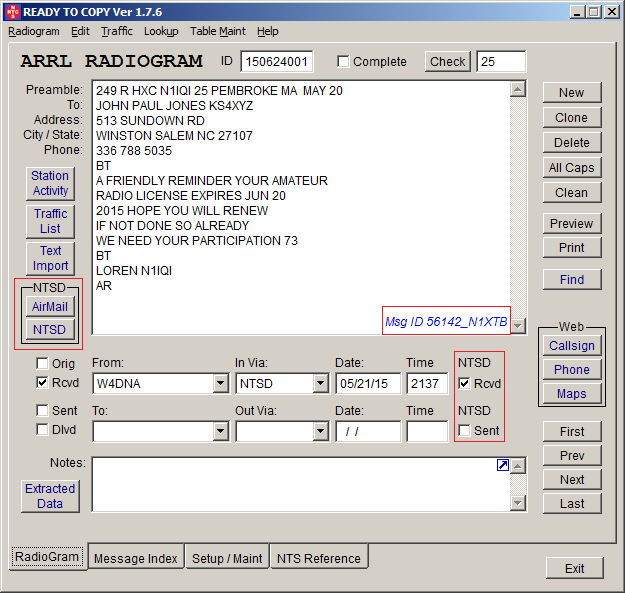The width and height of the screenshot is (625, 593).
Task: Open Web Phone lookup
Action: pyautogui.click(x=572, y=369)
